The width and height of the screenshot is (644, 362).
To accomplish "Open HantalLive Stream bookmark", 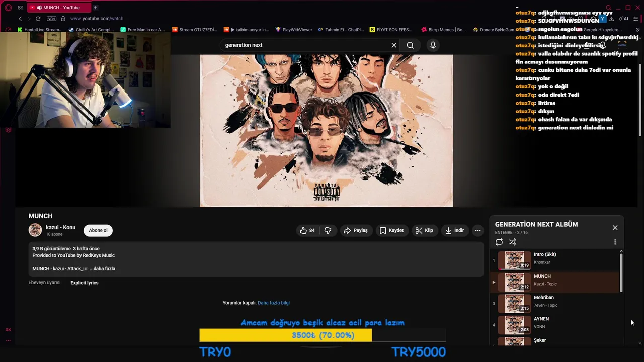I will coord(40,30).
